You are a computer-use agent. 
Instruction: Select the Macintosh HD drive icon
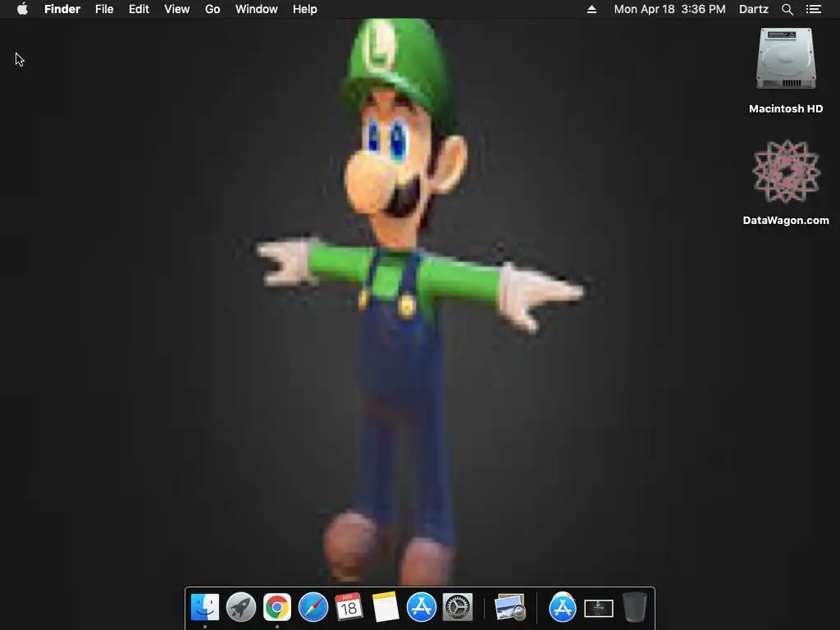pyautogui.click(x=786, y=58)
